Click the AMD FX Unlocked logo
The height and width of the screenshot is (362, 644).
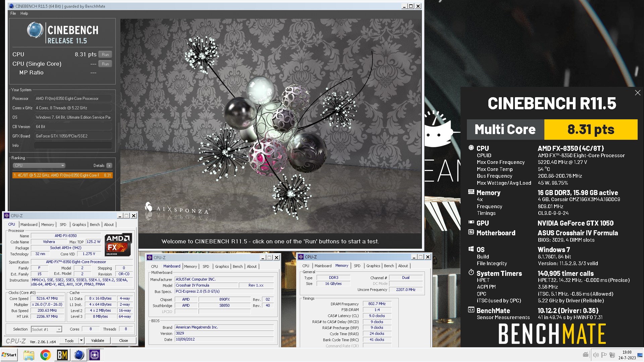(x=118, y=245)
